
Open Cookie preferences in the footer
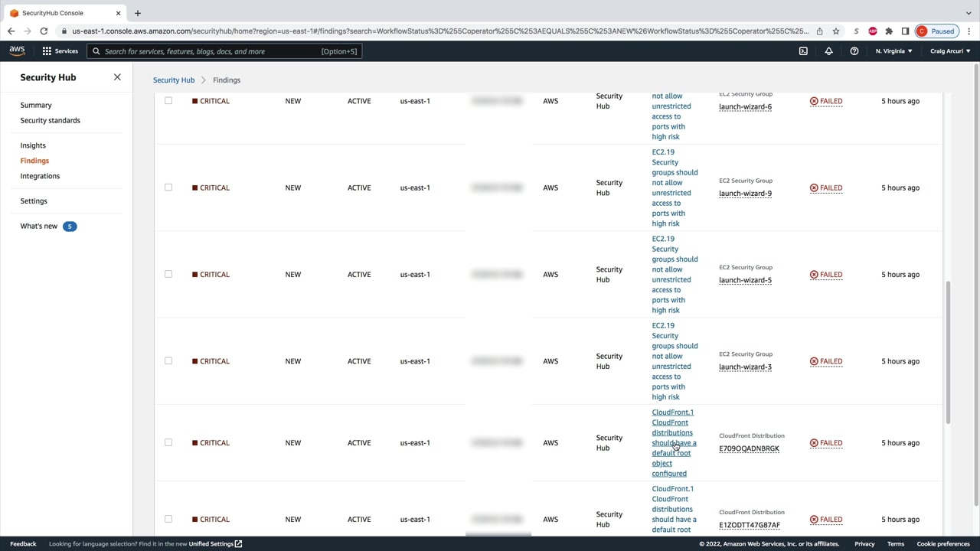[x=943, y=544]
